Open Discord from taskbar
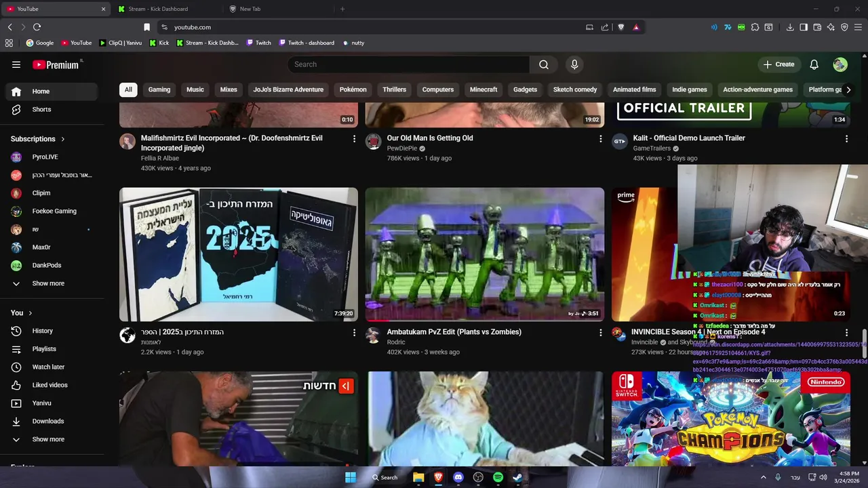This screenshot has width=868, height=488. pos(458,477)
